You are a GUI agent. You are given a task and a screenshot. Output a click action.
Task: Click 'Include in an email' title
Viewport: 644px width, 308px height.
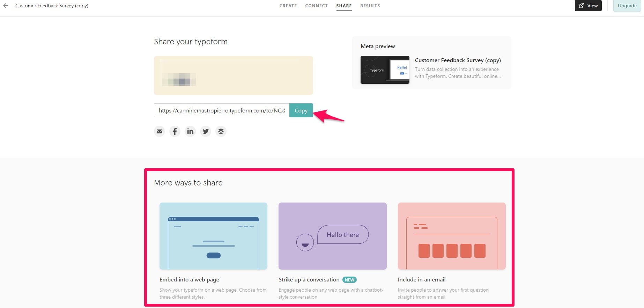coord(422,279)
